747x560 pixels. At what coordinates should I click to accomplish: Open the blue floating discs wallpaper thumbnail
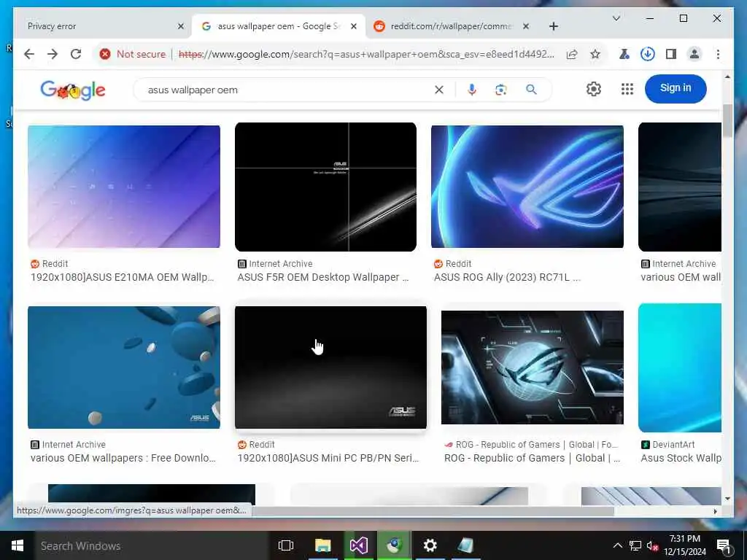pyautogui.click(x=124, y=367)
